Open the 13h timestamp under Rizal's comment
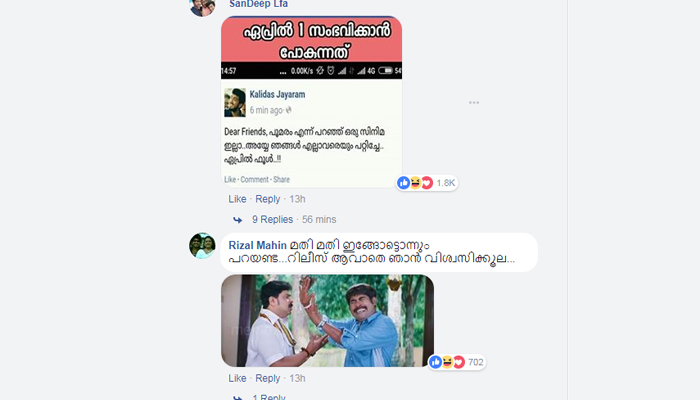Viewport: 700px width, 400px height. [297, 379]
